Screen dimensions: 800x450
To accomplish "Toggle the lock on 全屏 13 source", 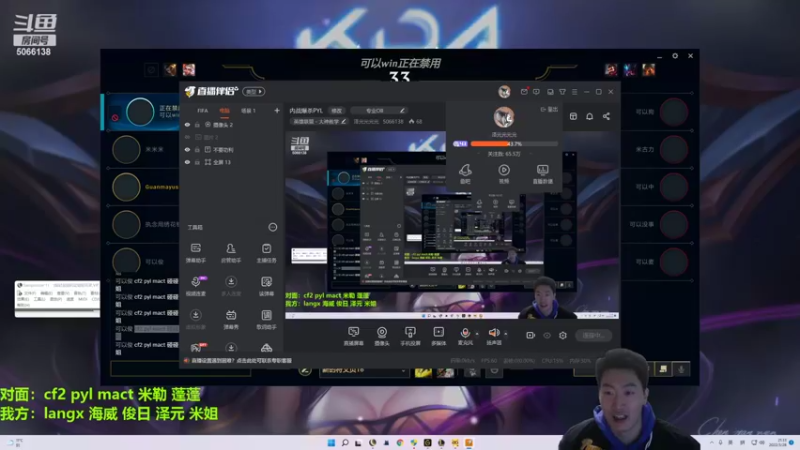I will point(197,162).
